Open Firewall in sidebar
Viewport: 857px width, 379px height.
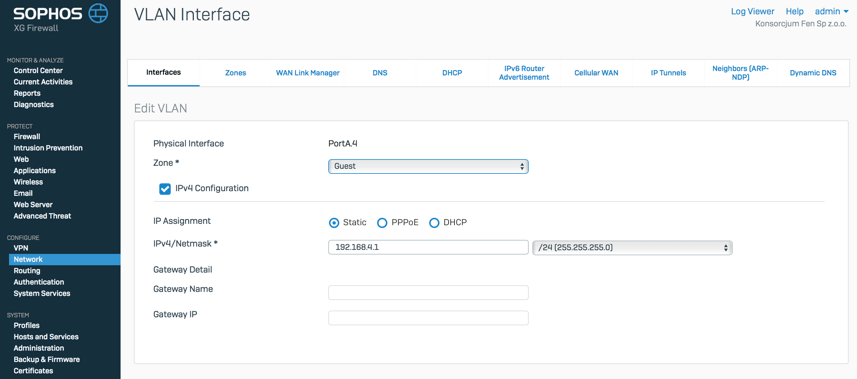pyautogui.click(x=27, y=137)
